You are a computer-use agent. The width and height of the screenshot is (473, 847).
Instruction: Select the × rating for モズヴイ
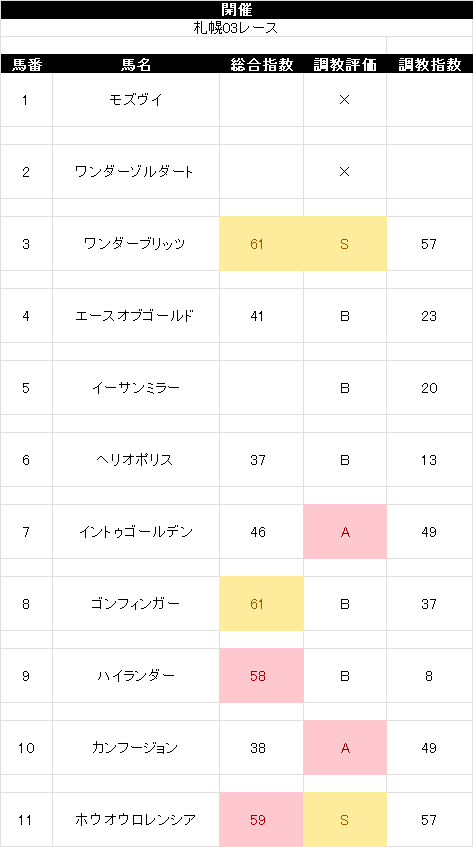pyautogui.click(x=345, y=100)
